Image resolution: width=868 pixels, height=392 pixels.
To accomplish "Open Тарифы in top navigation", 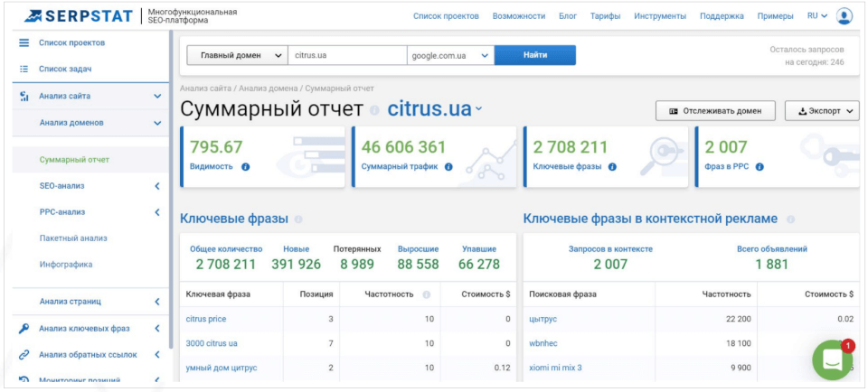I will click(605, 16).
